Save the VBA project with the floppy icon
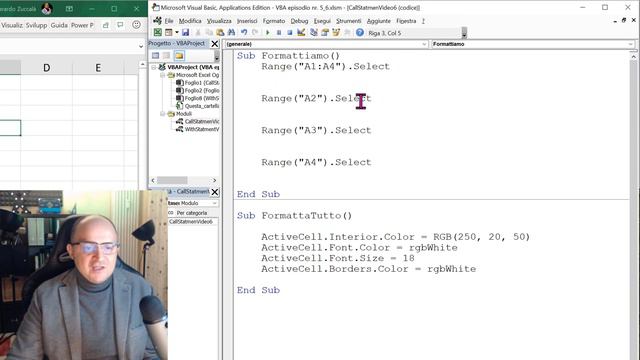 (x=186, y=33)
